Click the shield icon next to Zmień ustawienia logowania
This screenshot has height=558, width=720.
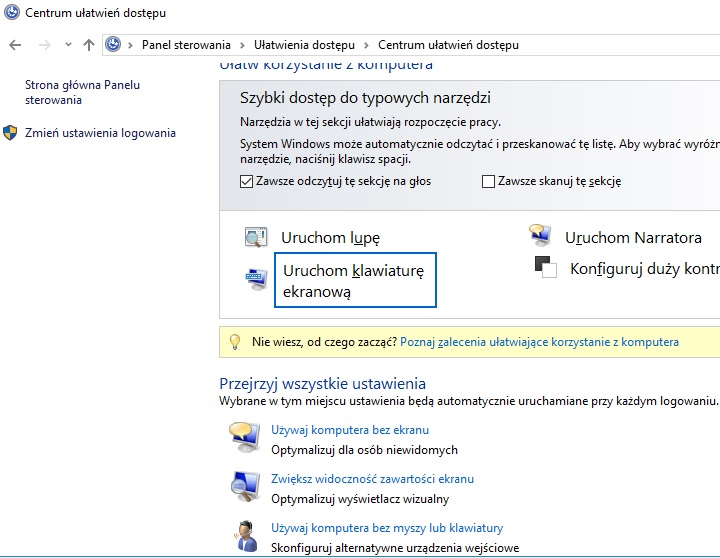pyautogui.click(x=10, y=133)
